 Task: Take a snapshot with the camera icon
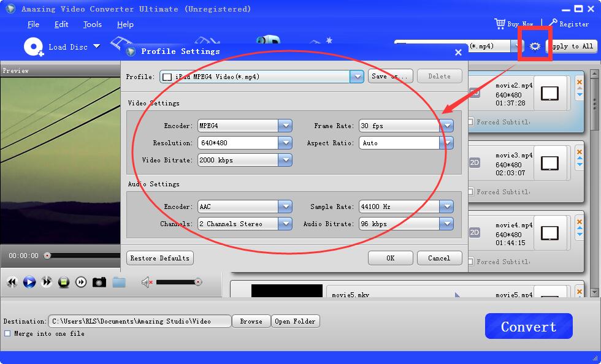point(99,282)
